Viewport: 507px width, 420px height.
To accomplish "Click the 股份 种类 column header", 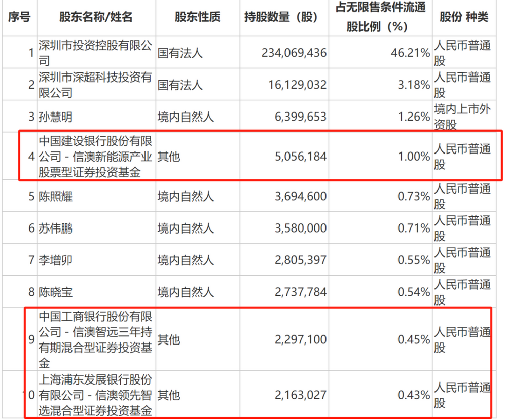I will (464, 17).
